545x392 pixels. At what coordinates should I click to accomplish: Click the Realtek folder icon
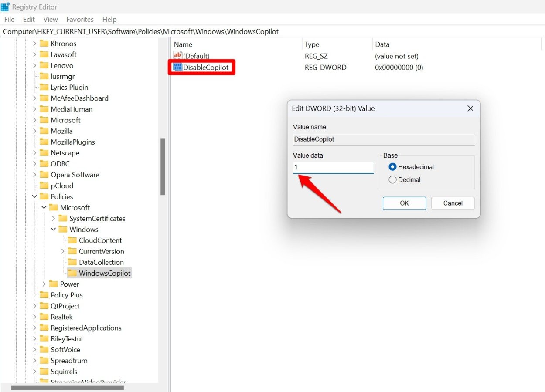[44, 317]
